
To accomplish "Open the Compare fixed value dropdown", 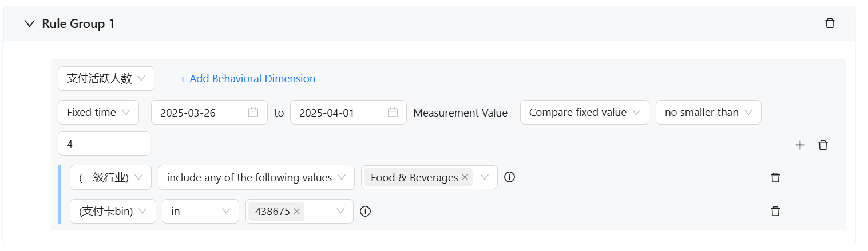I will pos(584,113).
